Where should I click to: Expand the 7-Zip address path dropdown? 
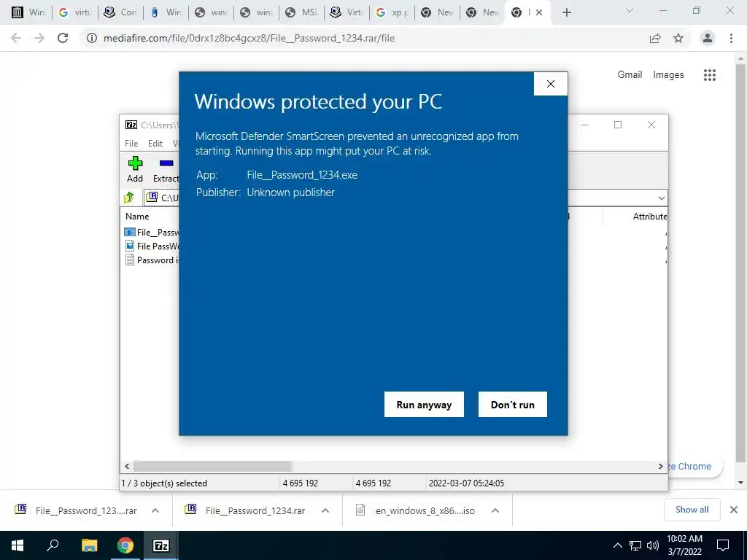point(661,198)
